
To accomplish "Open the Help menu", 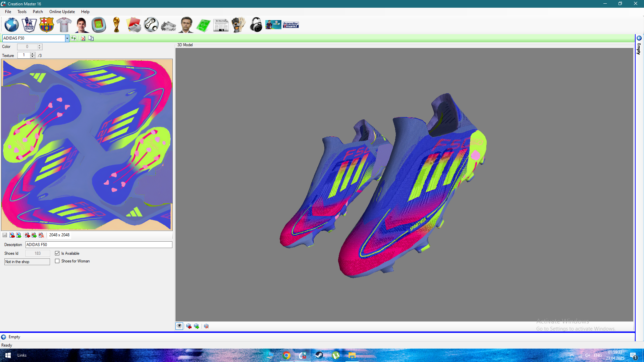I will click(85, 12).
